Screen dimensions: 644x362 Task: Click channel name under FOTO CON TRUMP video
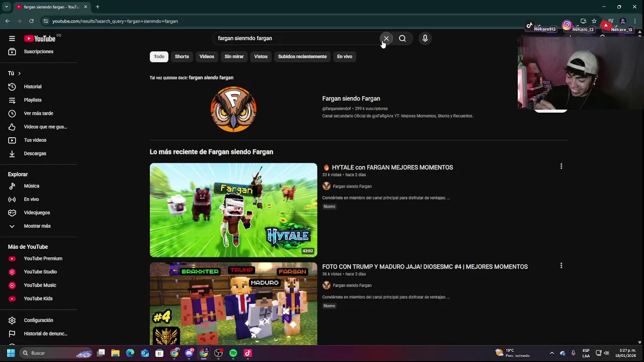point(352,285)
